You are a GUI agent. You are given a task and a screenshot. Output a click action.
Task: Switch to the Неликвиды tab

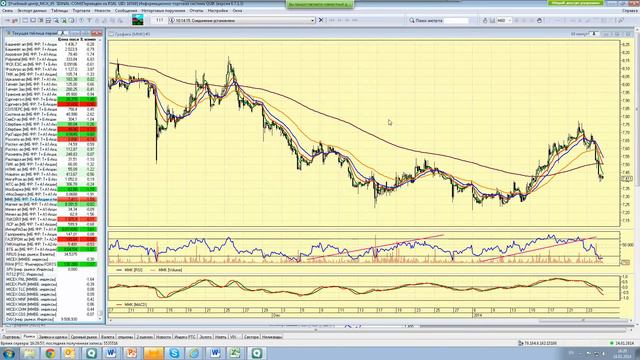click(271, 337)
